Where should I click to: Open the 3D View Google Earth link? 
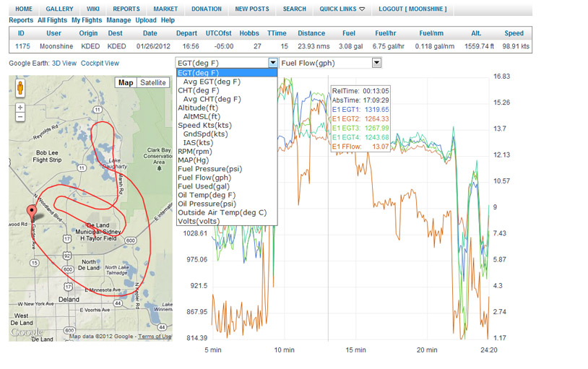point(64,64)
